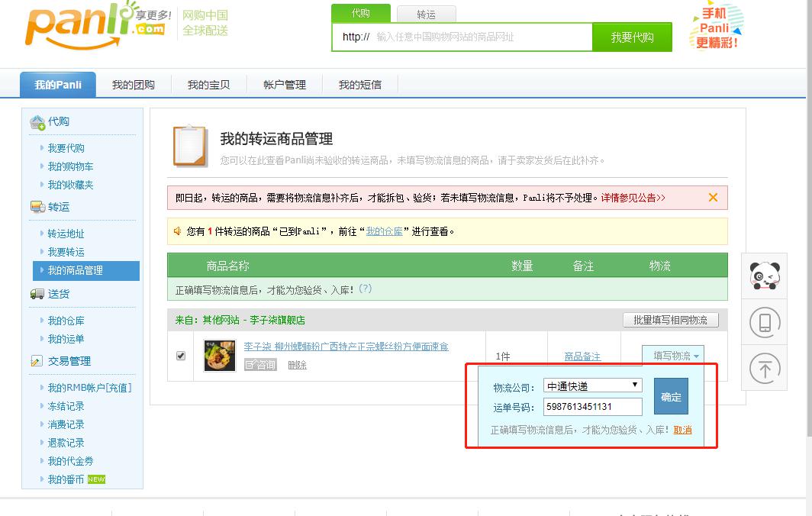The width and height of the screenshot is (812, 516).
Task: Click the panda customer service icon
Action: [x=764, y=275]
